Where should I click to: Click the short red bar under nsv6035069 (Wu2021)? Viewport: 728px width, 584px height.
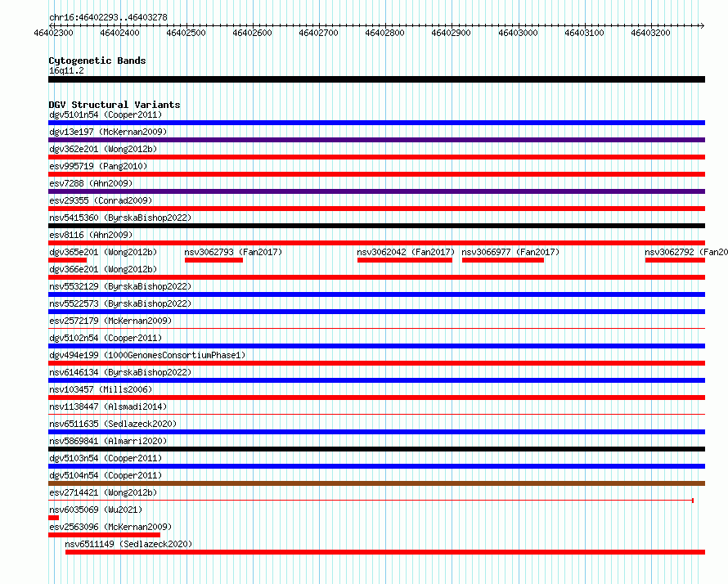click(x=53, y=518)
